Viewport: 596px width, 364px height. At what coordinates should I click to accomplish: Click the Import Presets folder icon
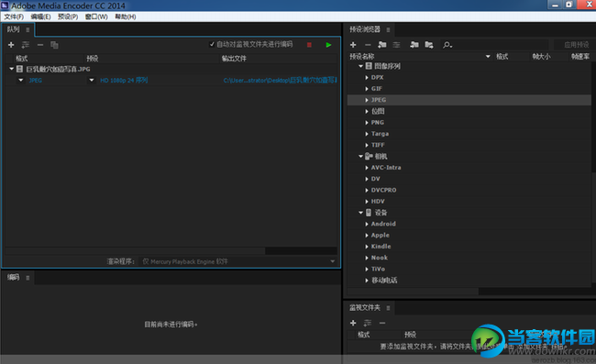(414, 45)
